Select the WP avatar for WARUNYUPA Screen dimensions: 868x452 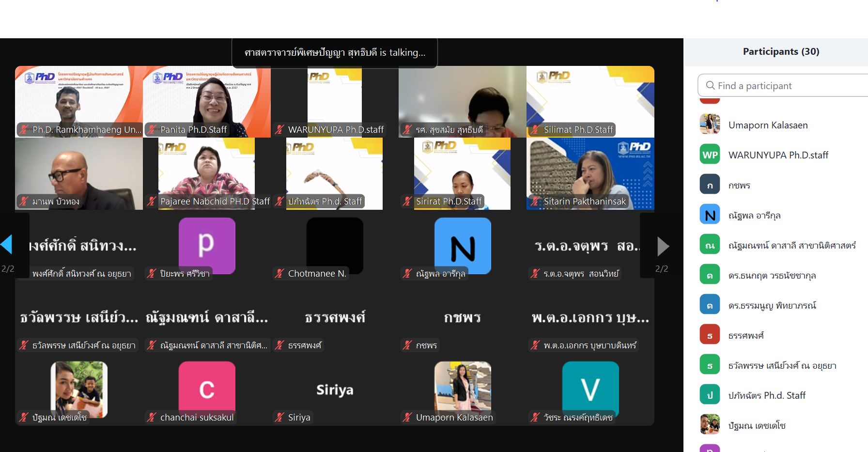coord(710,155)
